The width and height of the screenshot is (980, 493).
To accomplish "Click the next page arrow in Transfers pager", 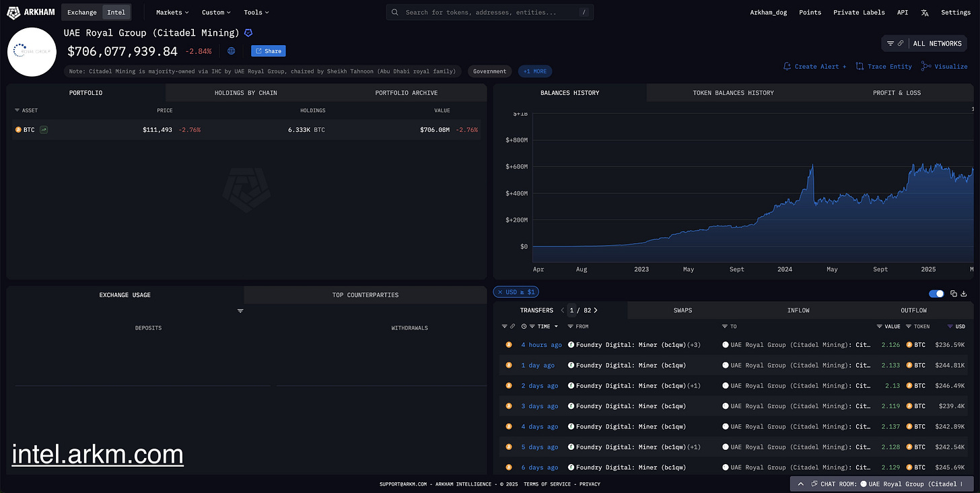I will click(596, 310).
